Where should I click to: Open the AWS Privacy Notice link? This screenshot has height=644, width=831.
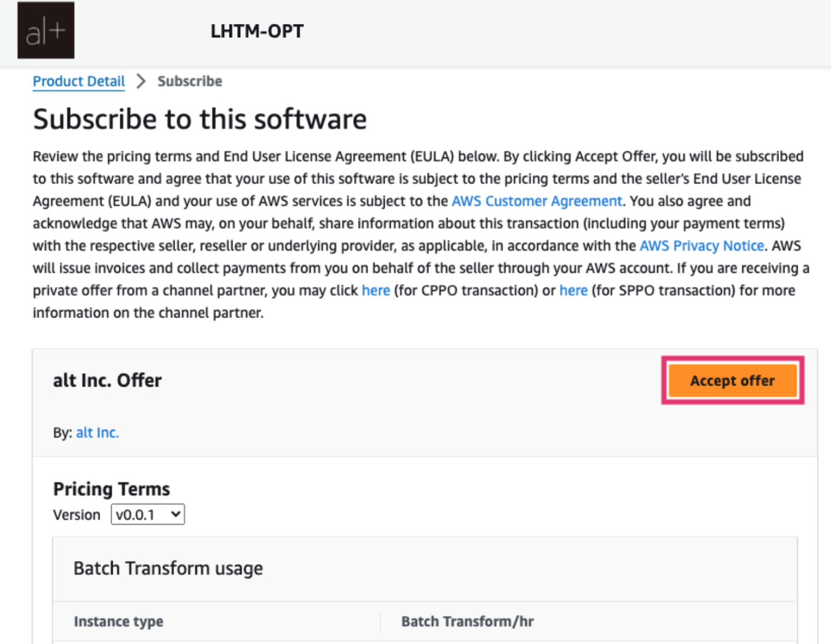pyautogui.click(x=701, y=246)
